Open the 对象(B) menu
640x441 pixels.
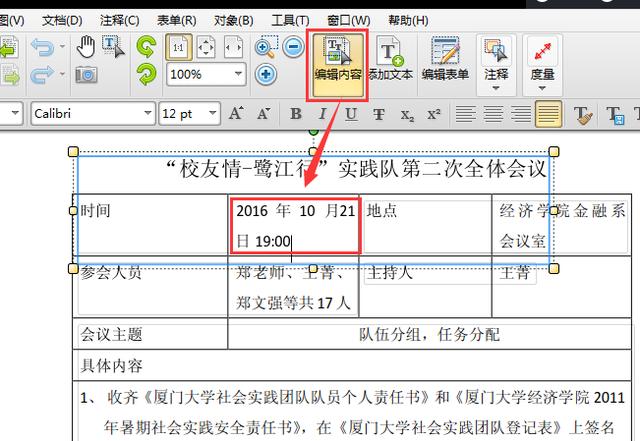point(233,20)
